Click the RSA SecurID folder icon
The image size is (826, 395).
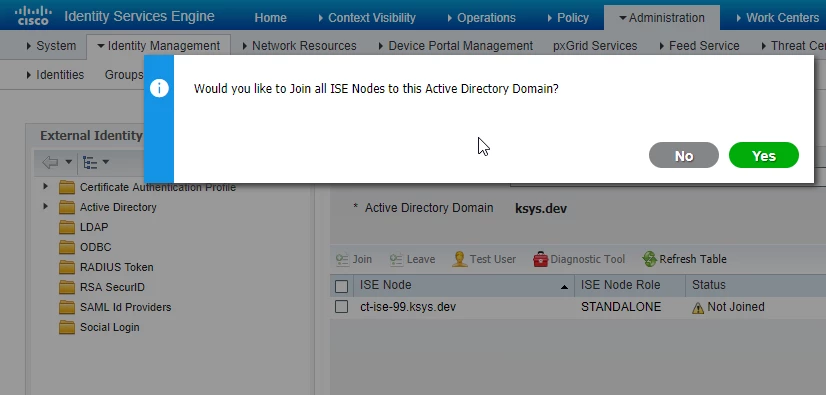click(x=67, y=288)
